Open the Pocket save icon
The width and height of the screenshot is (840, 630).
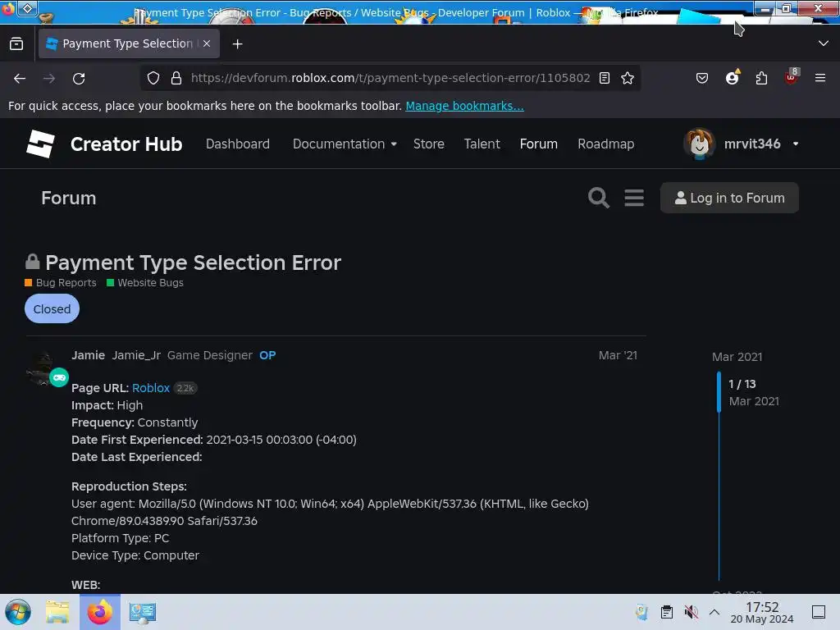point(702,78)
